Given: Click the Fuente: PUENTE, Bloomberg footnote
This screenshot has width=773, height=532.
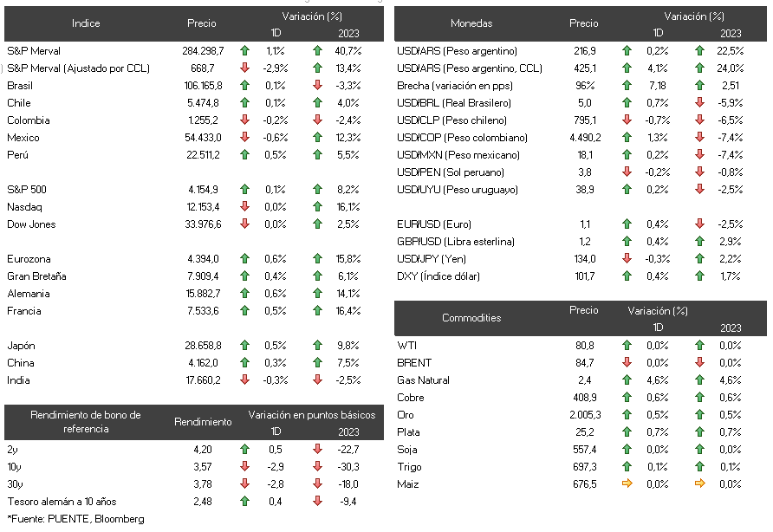Looking at the screenshot, I should (x=76, y=519).
